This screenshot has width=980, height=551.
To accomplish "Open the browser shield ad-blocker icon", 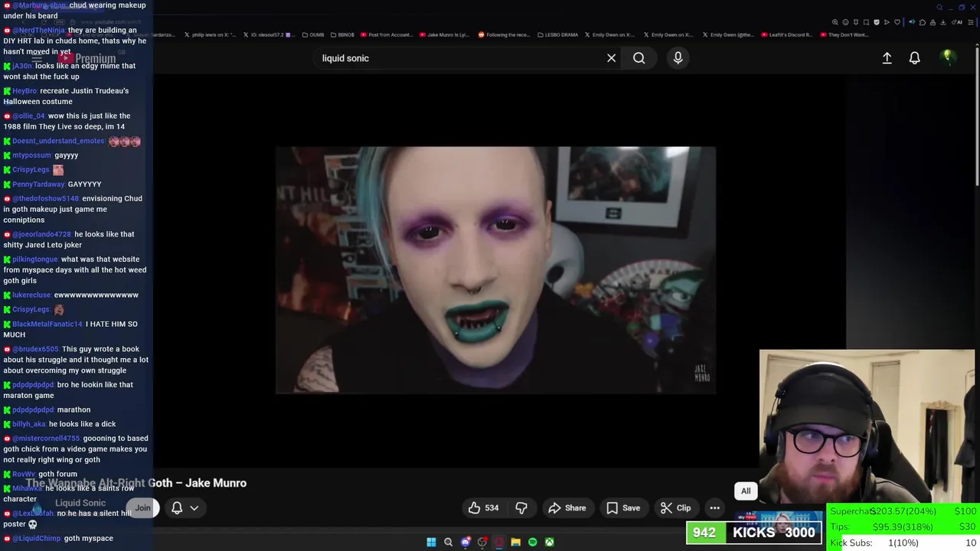I will (x=877, y=22).
